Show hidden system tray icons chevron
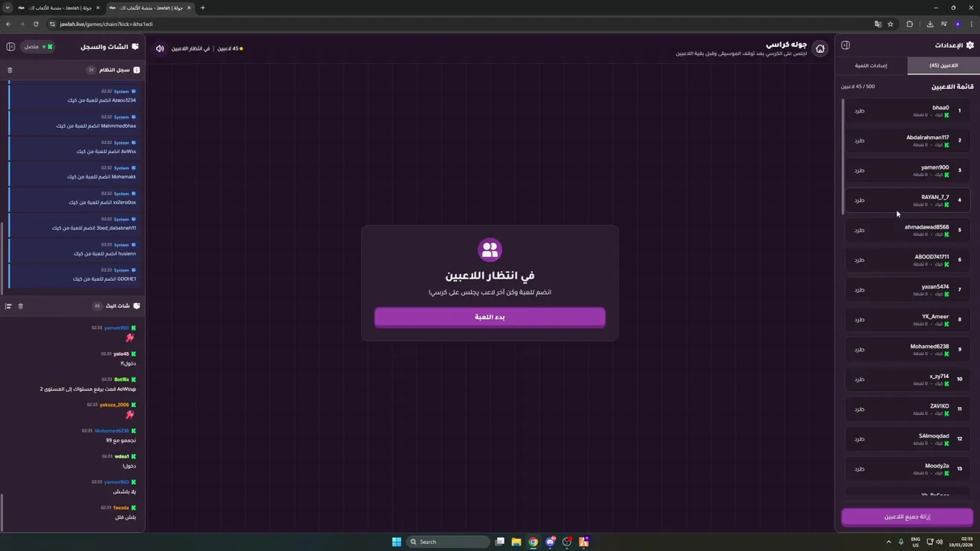This screenshot has height=551, width=980. click(889, 542)
